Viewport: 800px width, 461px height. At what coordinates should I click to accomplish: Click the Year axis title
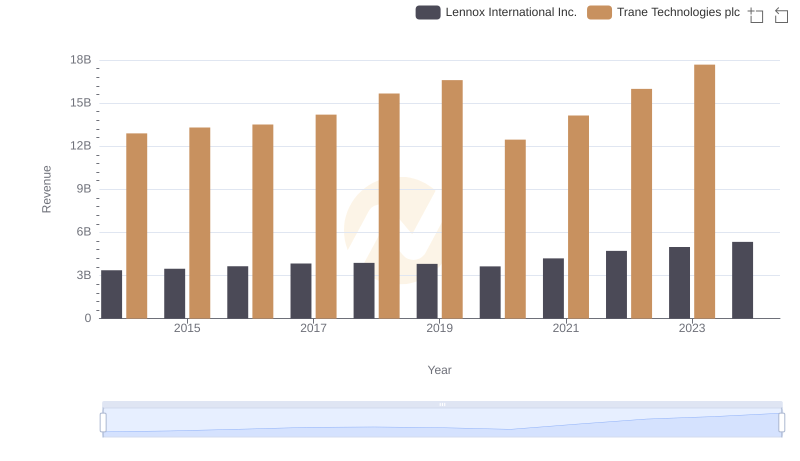click(440, 370)
